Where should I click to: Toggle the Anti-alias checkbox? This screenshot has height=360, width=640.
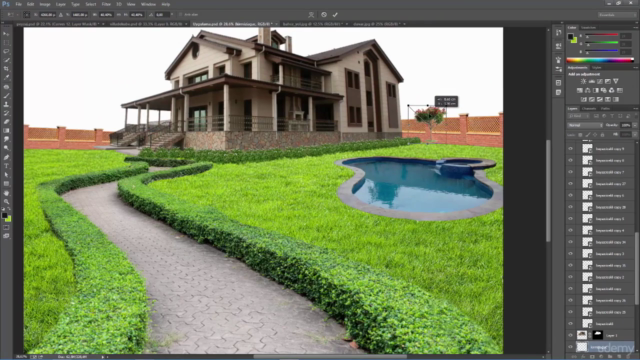click(181, 15)
